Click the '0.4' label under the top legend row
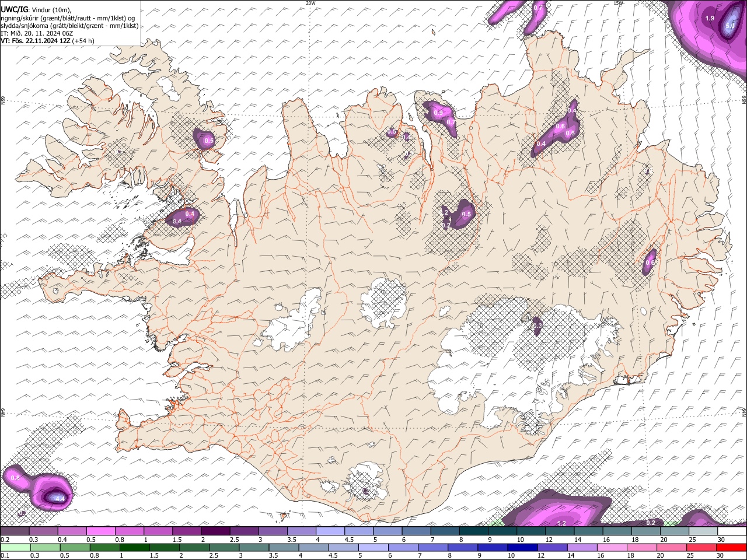 63,540
